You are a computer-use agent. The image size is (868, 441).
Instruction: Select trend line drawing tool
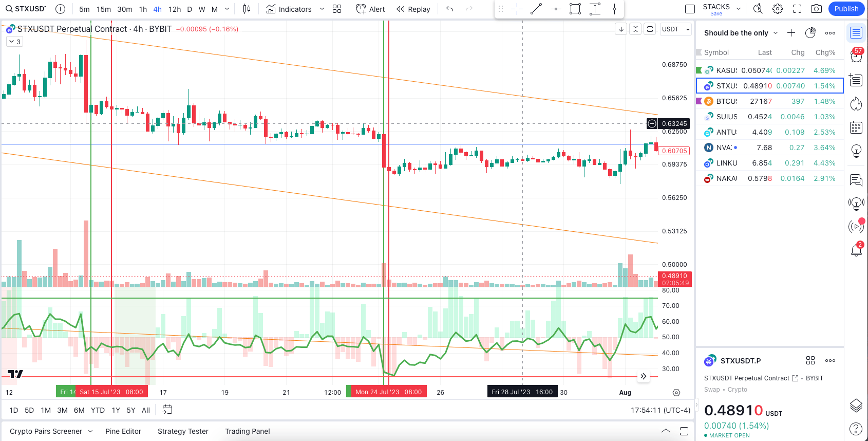[x=536, y=9]
